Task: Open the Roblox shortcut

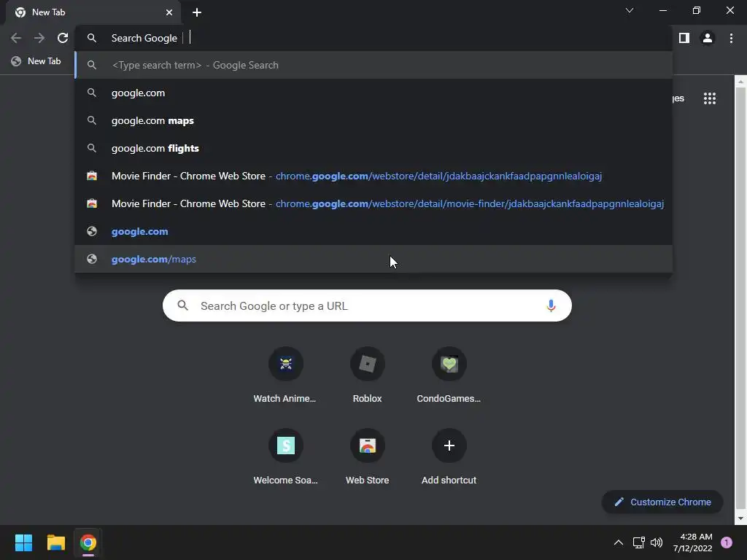Action: [x=368, y=375]
